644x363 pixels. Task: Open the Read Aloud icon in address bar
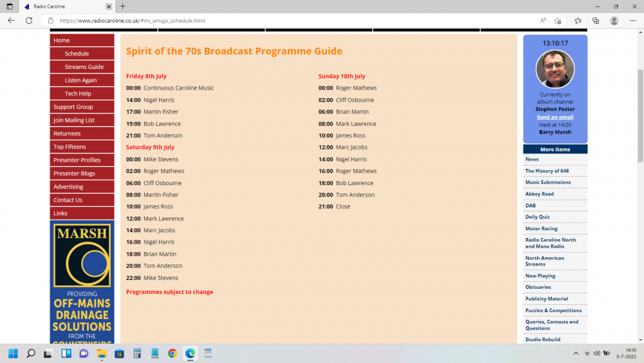click(x=543, y=21)
